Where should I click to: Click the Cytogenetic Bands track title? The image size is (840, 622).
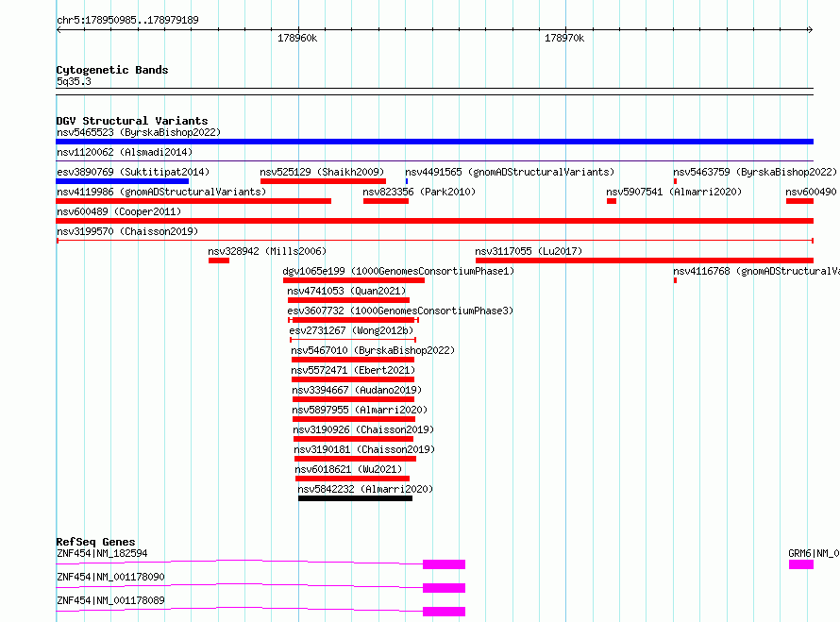click(112, 70)
